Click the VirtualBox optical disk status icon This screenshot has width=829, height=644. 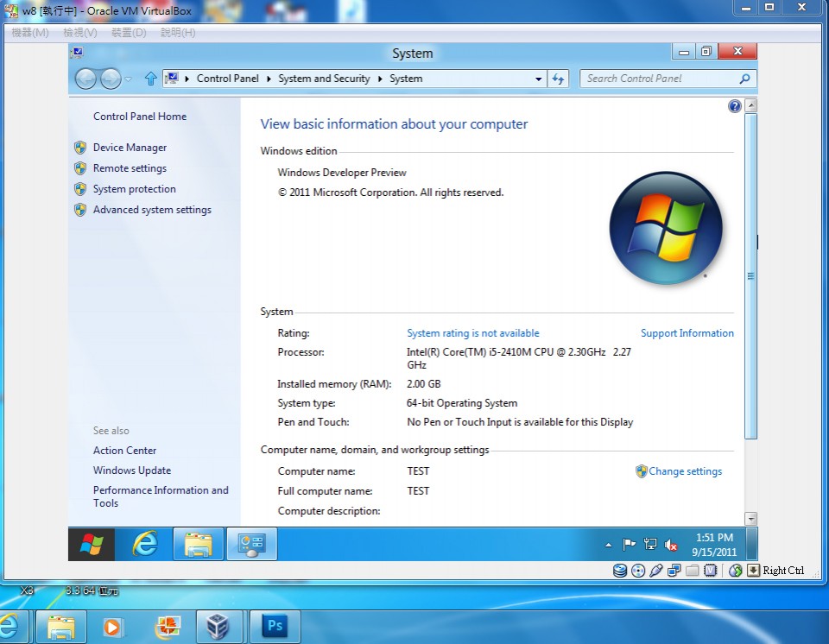(638, 570)
